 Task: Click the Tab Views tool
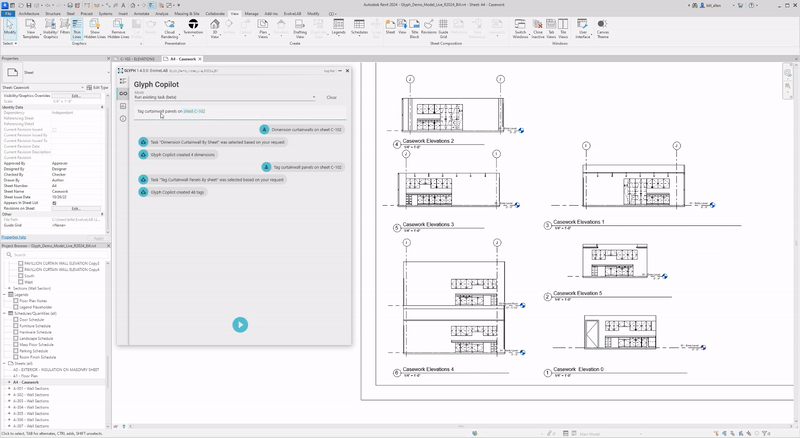pos(551,29)
